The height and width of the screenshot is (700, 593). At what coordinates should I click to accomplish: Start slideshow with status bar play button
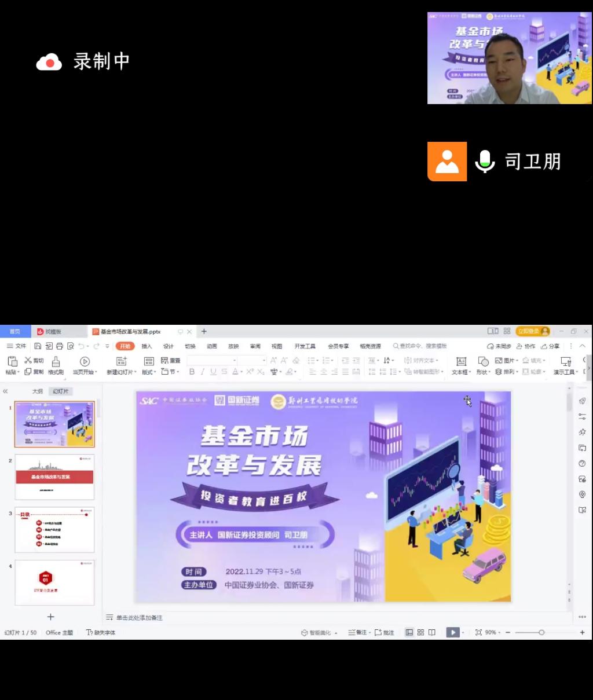coord(453,632)
